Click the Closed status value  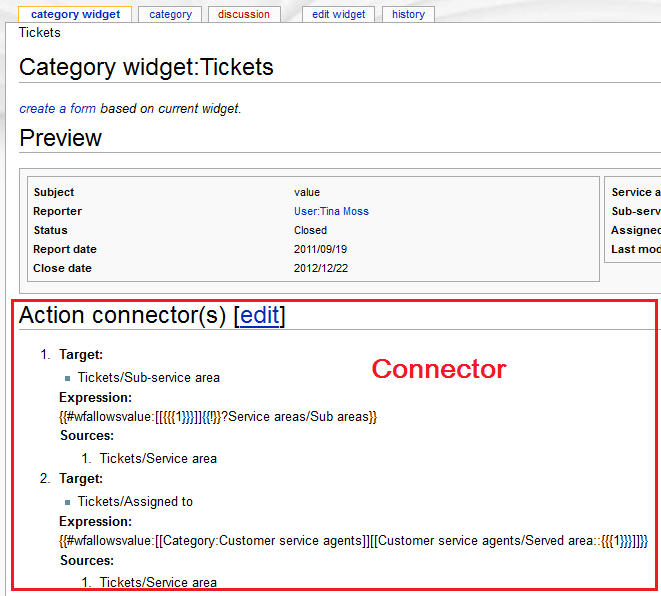coord(310,230)
